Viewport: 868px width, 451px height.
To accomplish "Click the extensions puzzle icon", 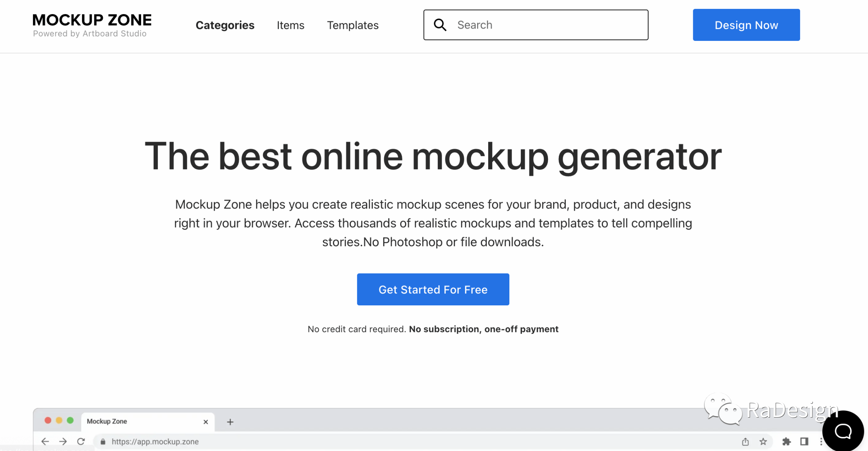I will tap(786, 441).
